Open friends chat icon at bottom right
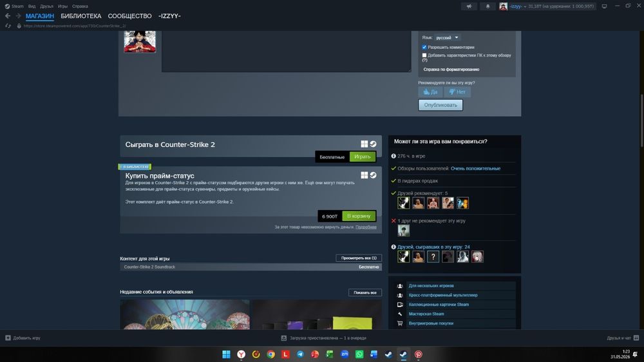 (636, 338)
